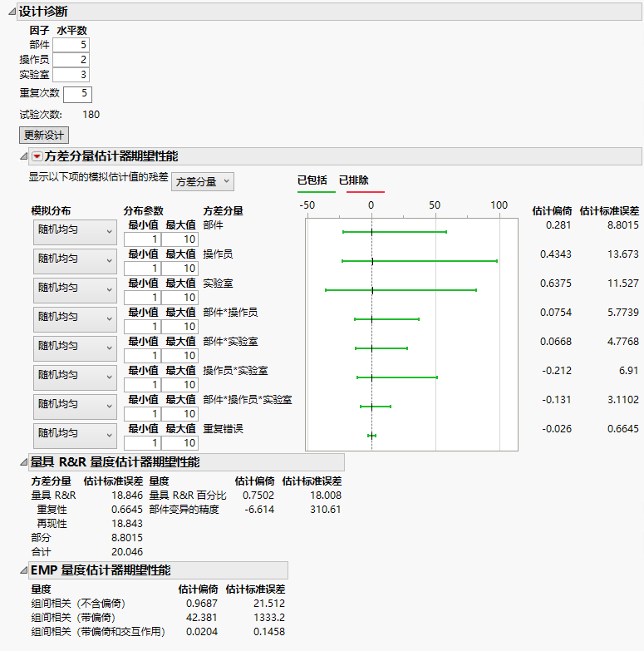Select the 量具 R&R 百分比 row label
The height and width of the screenshot is (651, 644).
(x=188, y=496)
